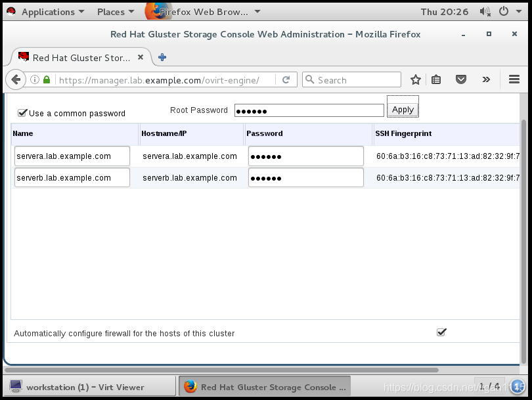Image resolution: width=532 pixels, height=400 pixels.
Task: Apply the common root password
Action: tap(403, 110)
